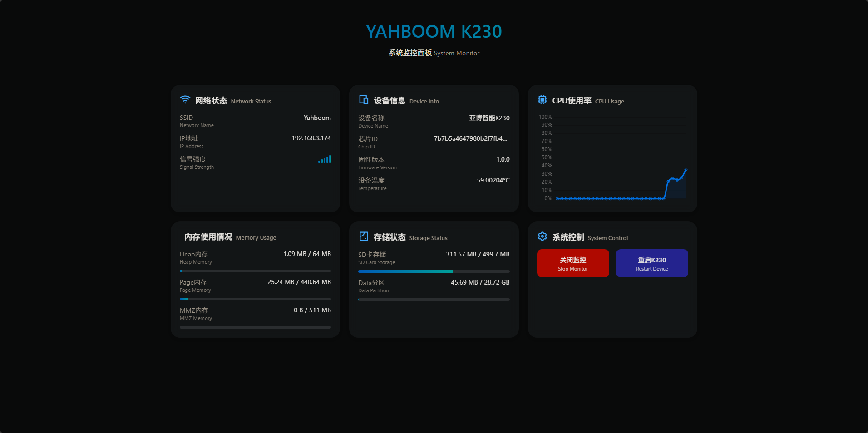Stop the monitor with 关闭监控 button
The width and height of the screenshot is (868, 433).
click(573, 263)
